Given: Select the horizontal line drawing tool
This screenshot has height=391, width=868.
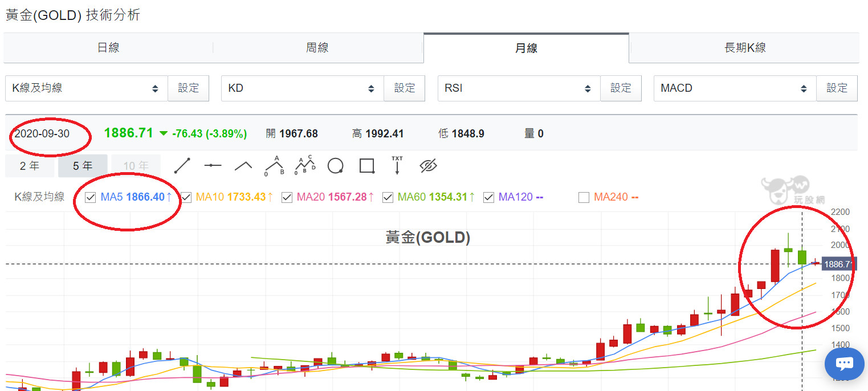Looking at the screenshot, I should [213, 165].
